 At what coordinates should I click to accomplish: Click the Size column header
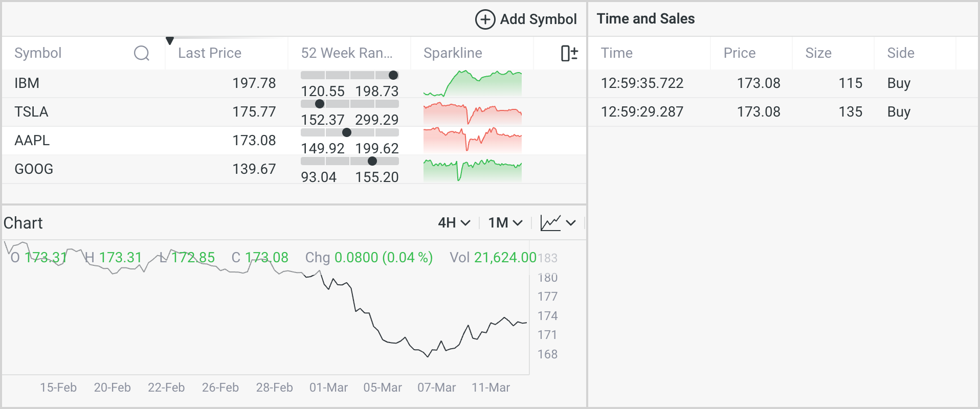818,53
